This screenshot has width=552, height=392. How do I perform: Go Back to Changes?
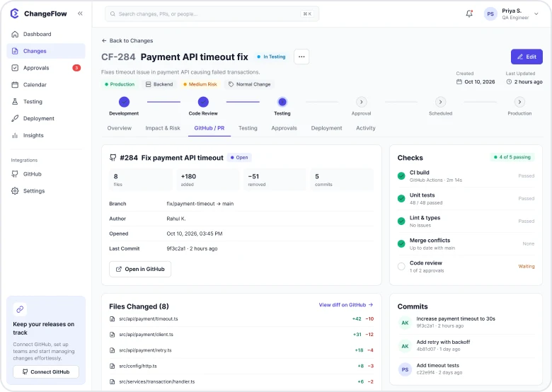click(x=127, y=41)
